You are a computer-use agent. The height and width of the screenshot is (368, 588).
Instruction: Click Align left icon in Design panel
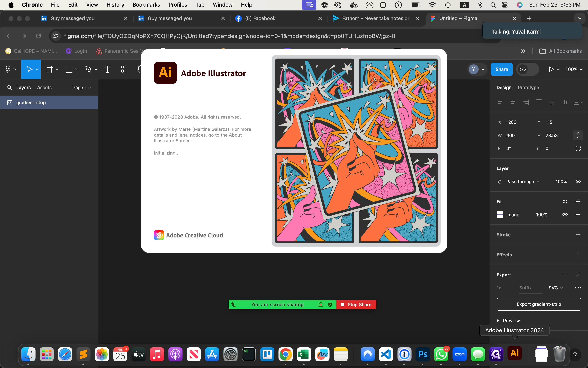tap(500, 102)
